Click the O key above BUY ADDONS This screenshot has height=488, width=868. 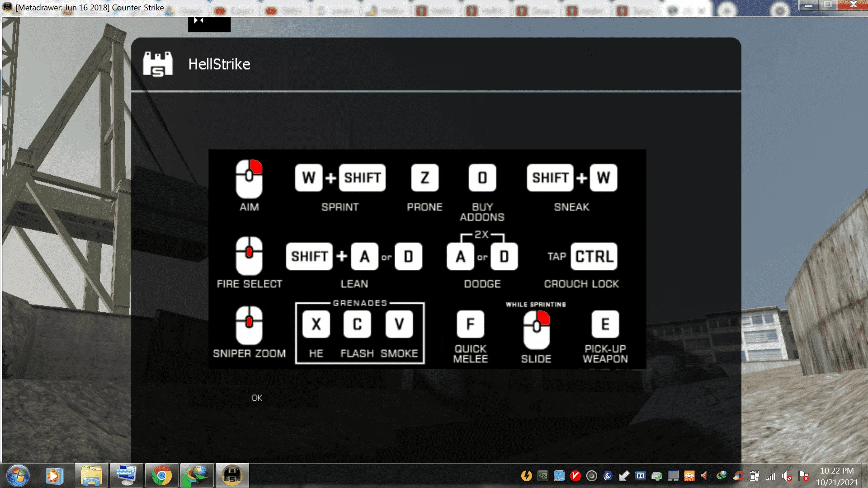tap(482, 178)
